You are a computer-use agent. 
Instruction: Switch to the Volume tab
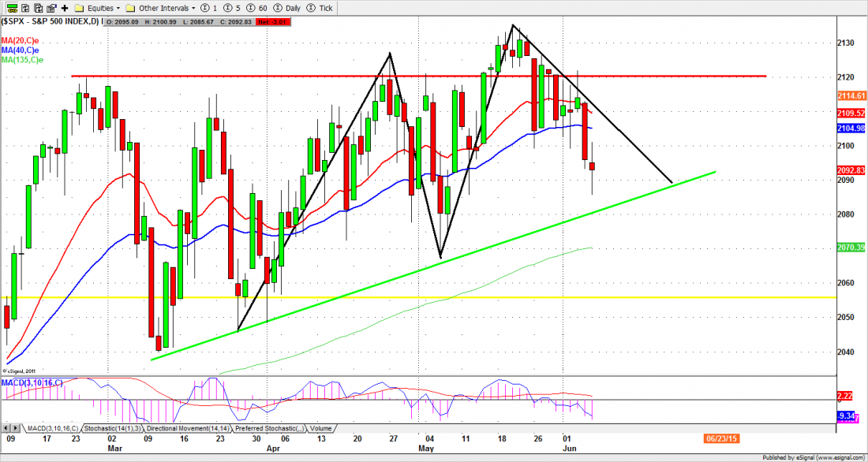click(x=320, y=428)
